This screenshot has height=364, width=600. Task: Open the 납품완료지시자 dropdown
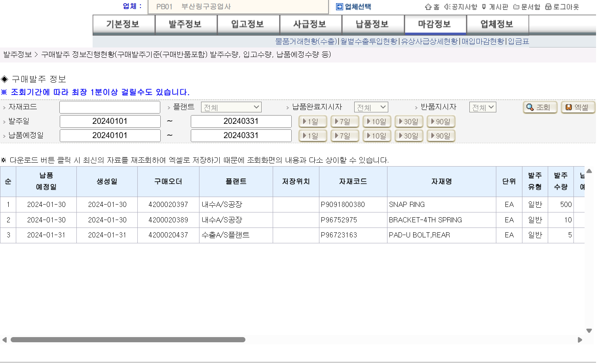(371, 107)
